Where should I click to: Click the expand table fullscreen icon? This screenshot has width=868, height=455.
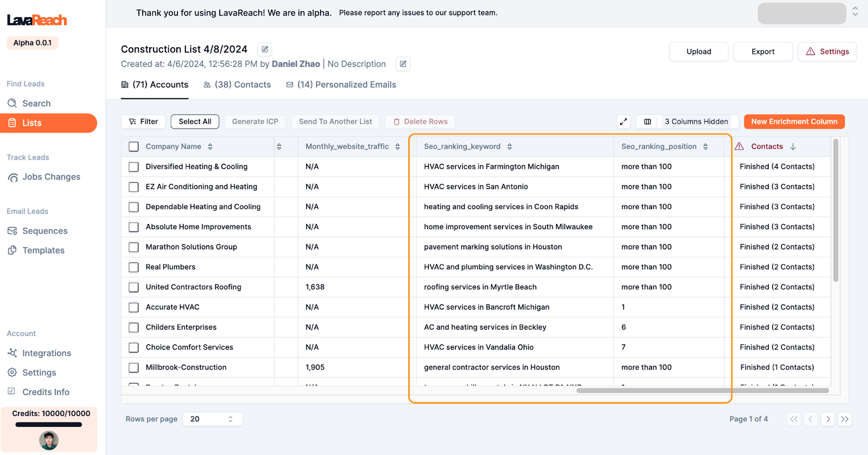point(623,122)
